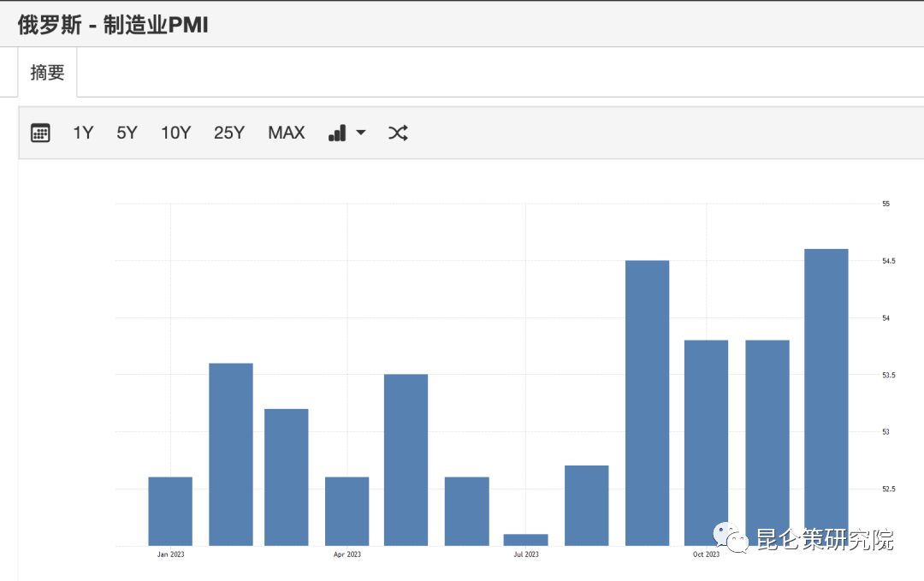
Task: Select the shortest bar above Jul 2023
Action: pos(525,539)
